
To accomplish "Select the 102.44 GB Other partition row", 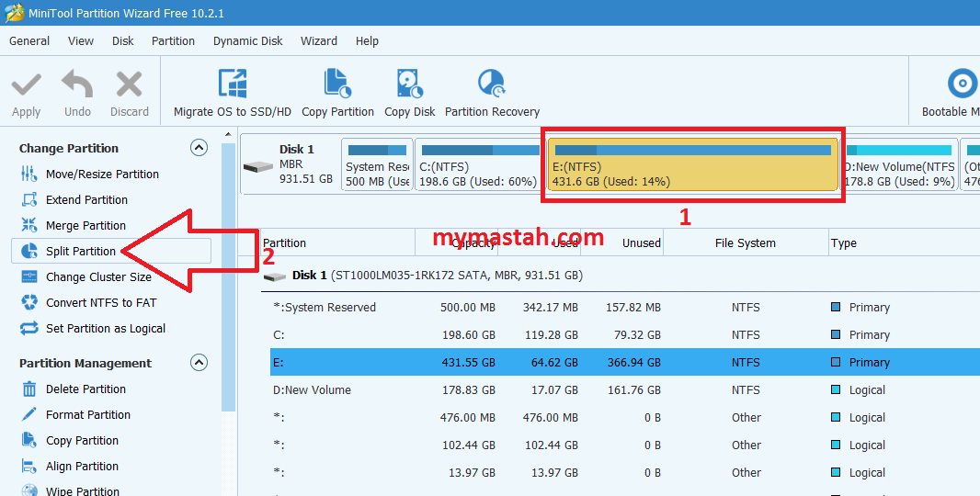I will [625, 445].
